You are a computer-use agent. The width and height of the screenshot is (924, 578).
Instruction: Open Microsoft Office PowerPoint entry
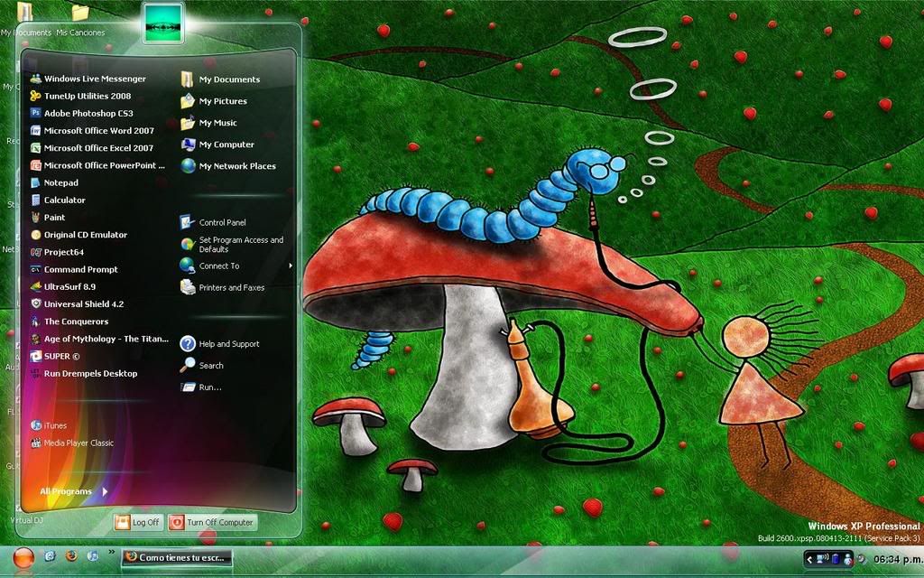pos(97,165)
